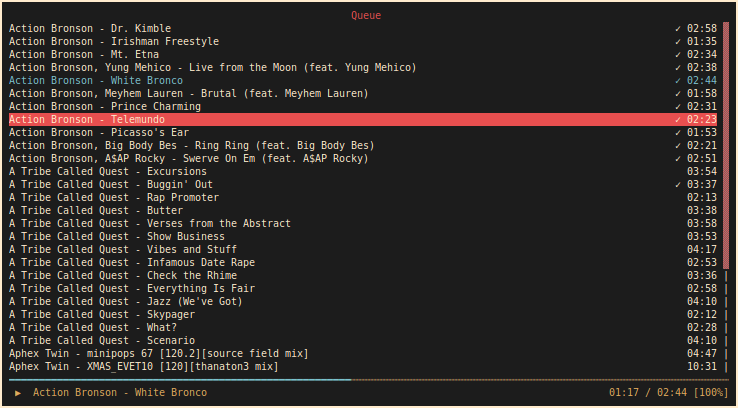This screenshot has width=738, height=408.
Task: Click the checkmark on Ring Ring row
Action: 678,146
